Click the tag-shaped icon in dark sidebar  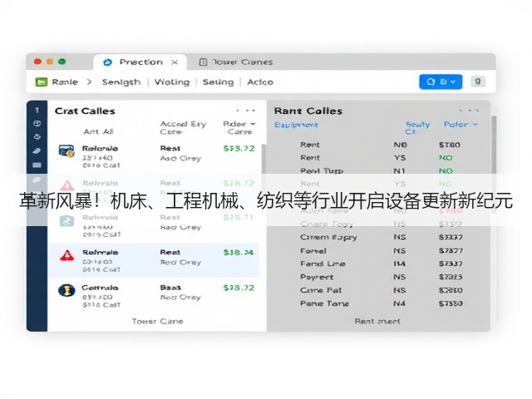click(x=37, y=151)
